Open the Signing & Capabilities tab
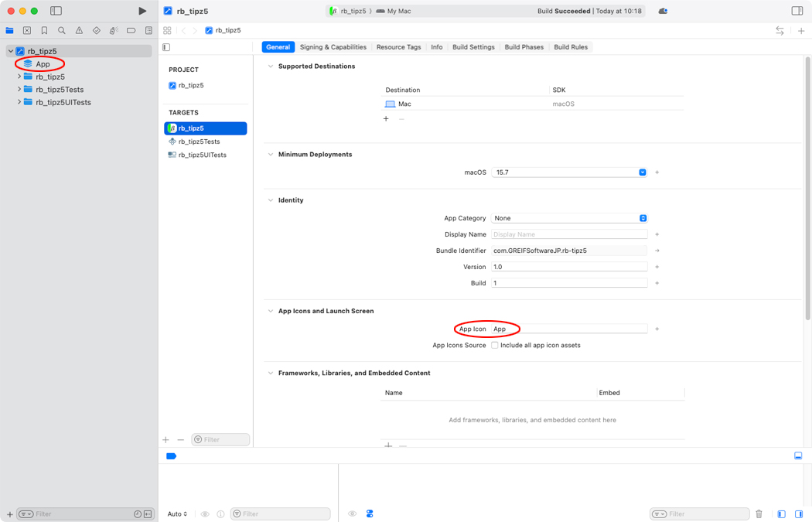This screenshot has width=812, height=522. [333, 47]
